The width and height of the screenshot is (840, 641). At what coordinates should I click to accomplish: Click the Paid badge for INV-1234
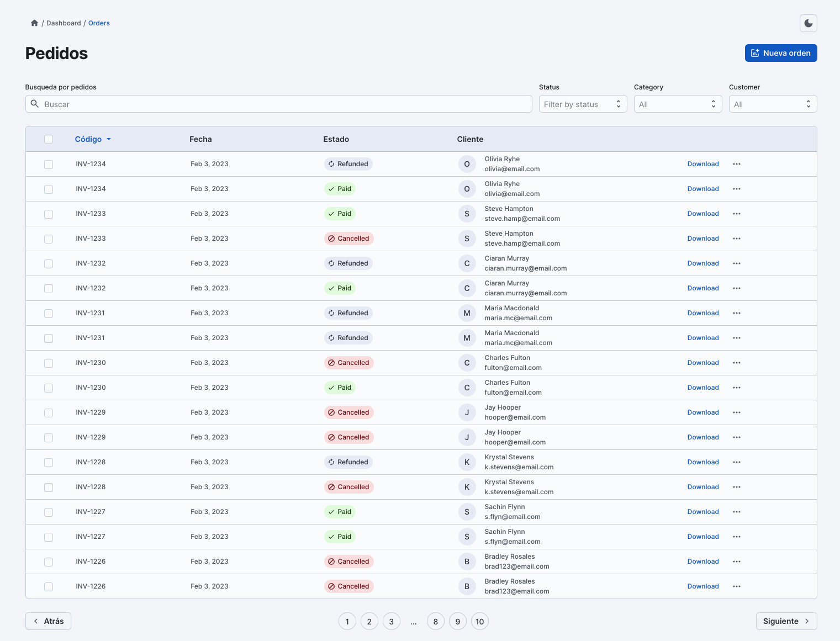click(x=340, y=189)
